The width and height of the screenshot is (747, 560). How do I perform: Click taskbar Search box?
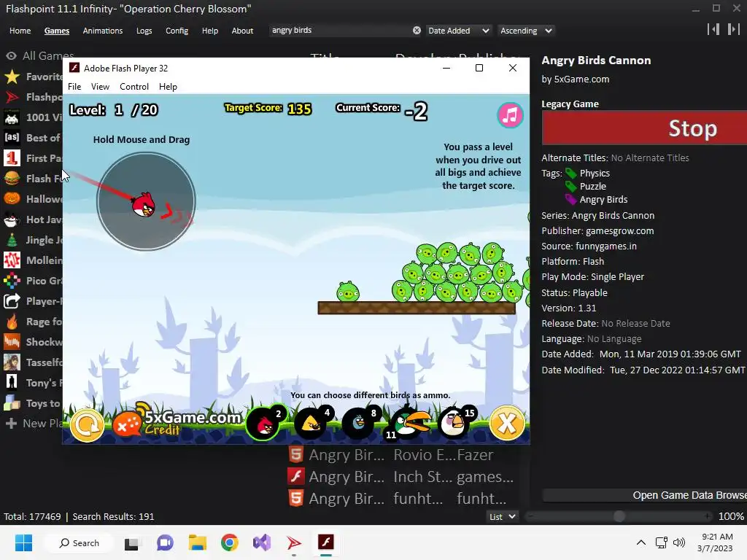click(79, 542)
